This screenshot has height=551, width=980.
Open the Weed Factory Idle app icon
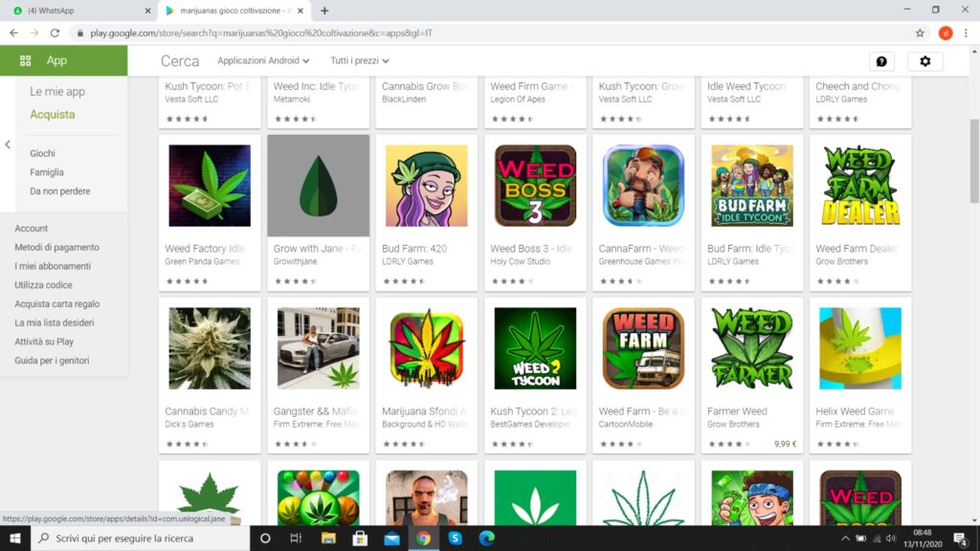pyautogui.click(x=210, y=186)
